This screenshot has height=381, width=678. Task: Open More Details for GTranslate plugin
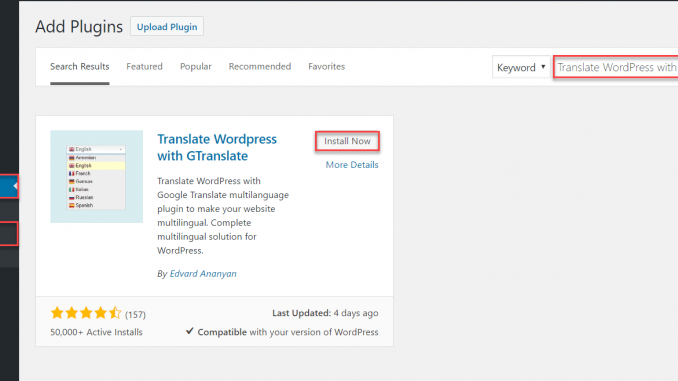(352, 165)
